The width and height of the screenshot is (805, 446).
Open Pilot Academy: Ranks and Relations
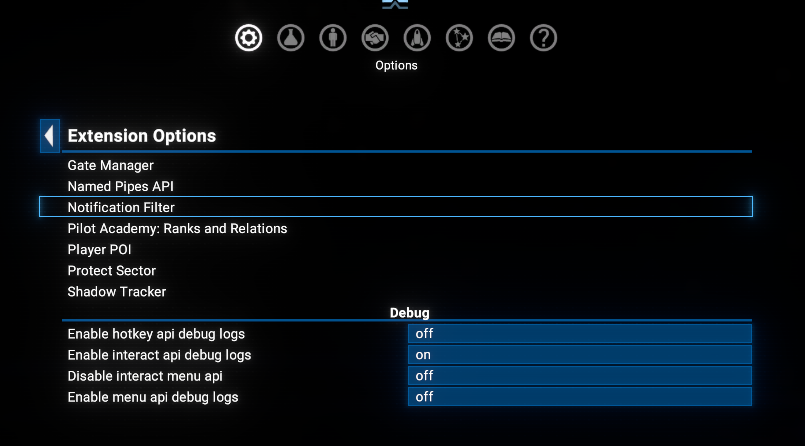tap(396, 228)
